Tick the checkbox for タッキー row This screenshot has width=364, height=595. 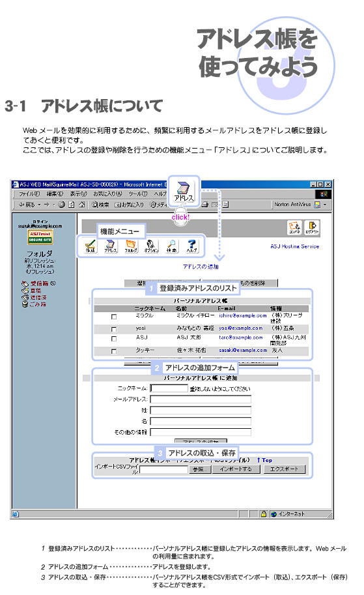(x=114, y=351)
